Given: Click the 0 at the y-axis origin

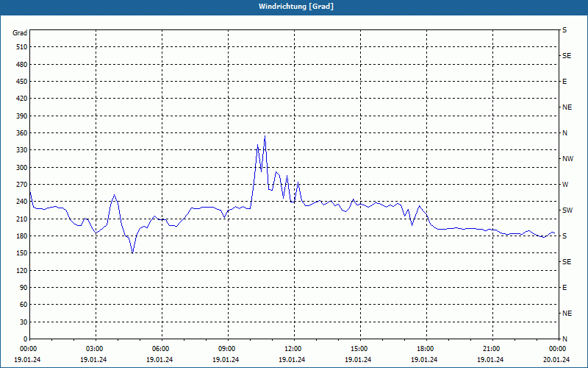Looking at the screenshot, I should click(25, 339).
